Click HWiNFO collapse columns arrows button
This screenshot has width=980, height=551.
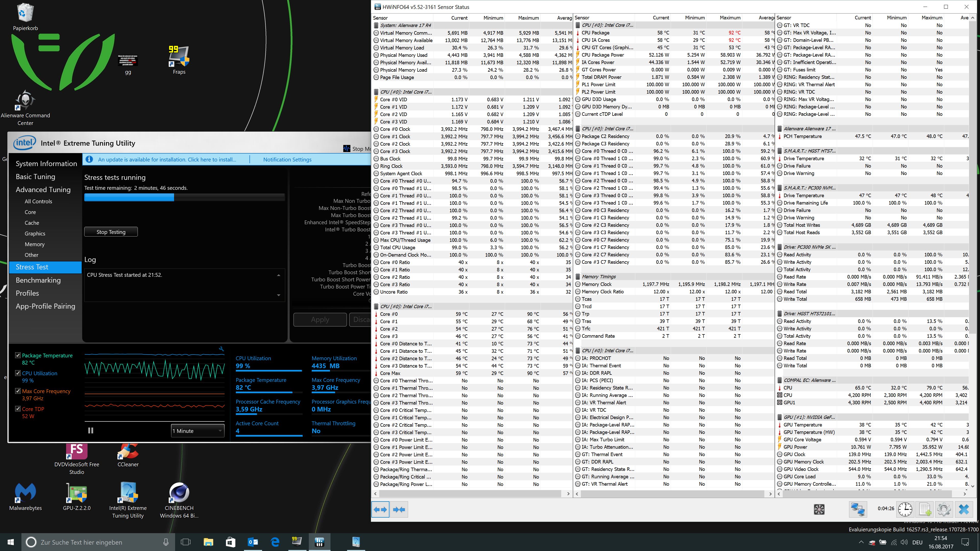pos(399,510)
